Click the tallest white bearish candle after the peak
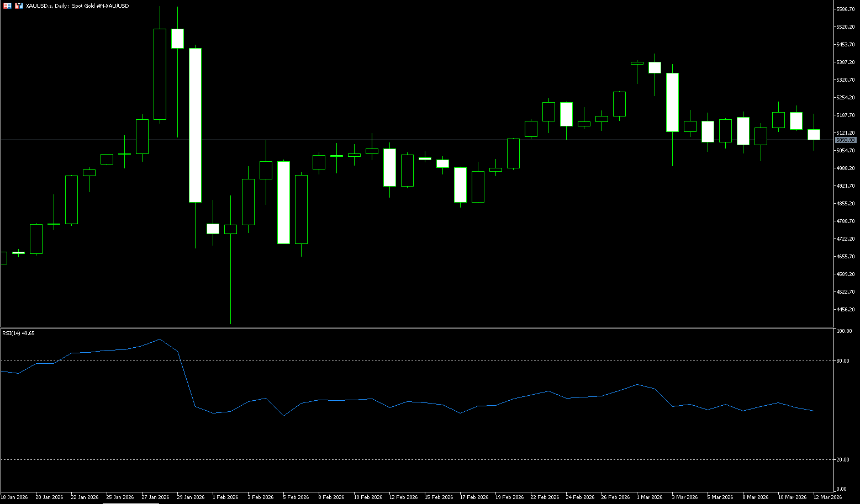The width and height of the screenshot is (860, 504). coord(196,125)
